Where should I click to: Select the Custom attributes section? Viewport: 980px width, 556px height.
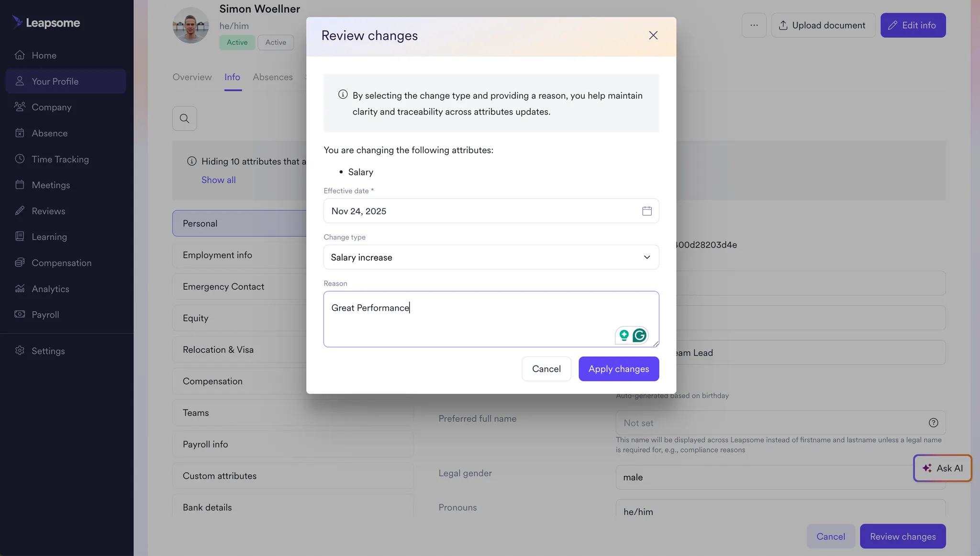point(219,476)
